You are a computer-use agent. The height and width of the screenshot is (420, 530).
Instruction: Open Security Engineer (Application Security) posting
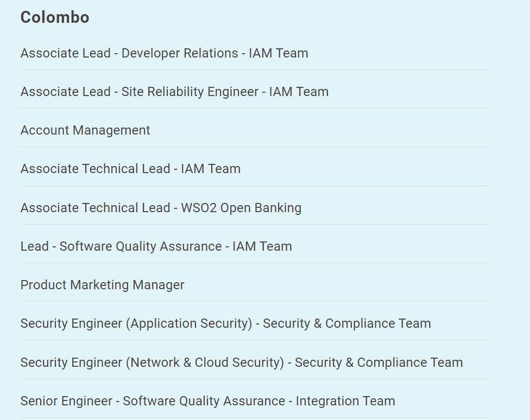pos(226,324)
